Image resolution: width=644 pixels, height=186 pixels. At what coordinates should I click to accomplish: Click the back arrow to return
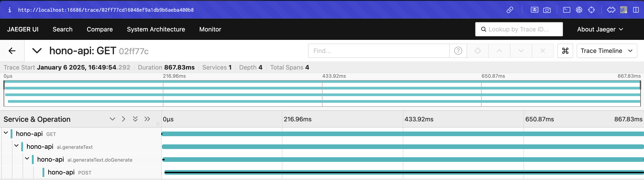12,51
